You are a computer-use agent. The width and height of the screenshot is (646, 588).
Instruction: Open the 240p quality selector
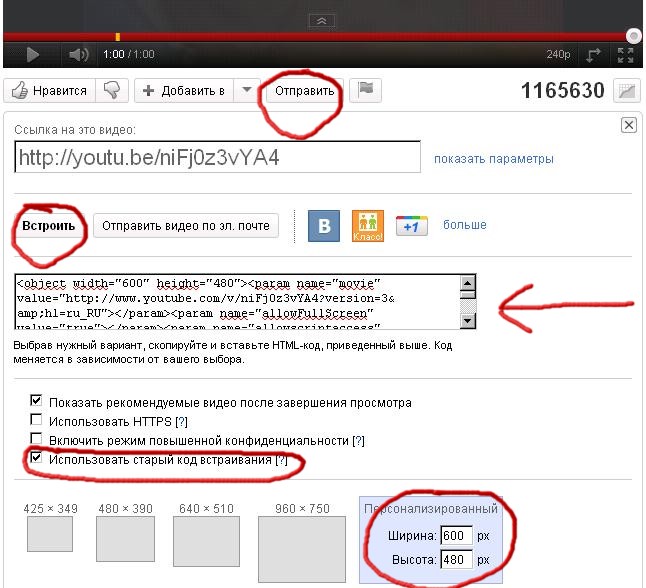click(558, 54)
